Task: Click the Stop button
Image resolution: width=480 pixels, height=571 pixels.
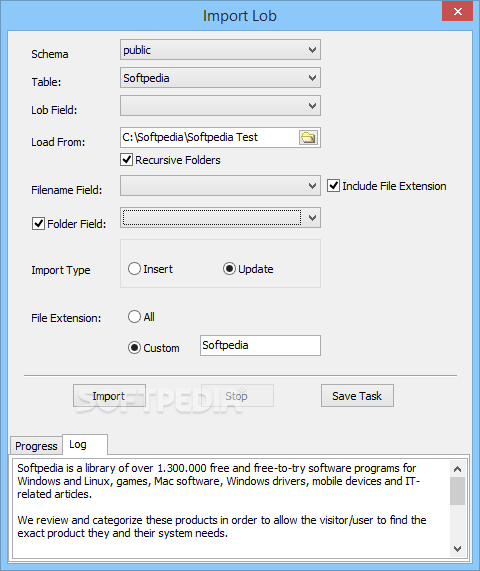Action: pyautogui.click(x=237, y=395)
